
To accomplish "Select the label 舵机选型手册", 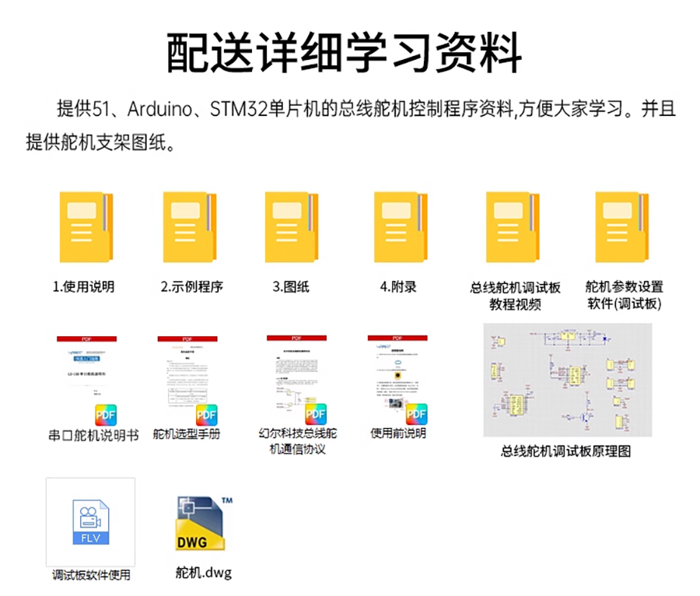I will click(187, 434).
